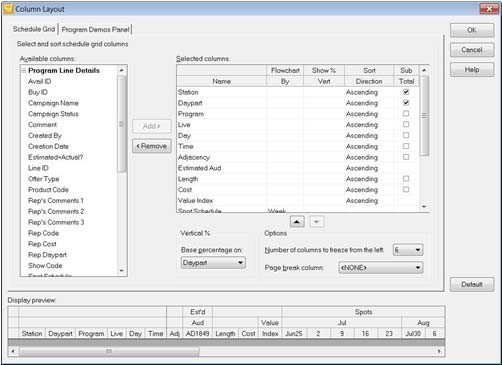Select Value Index row in Selected columns

298,200
